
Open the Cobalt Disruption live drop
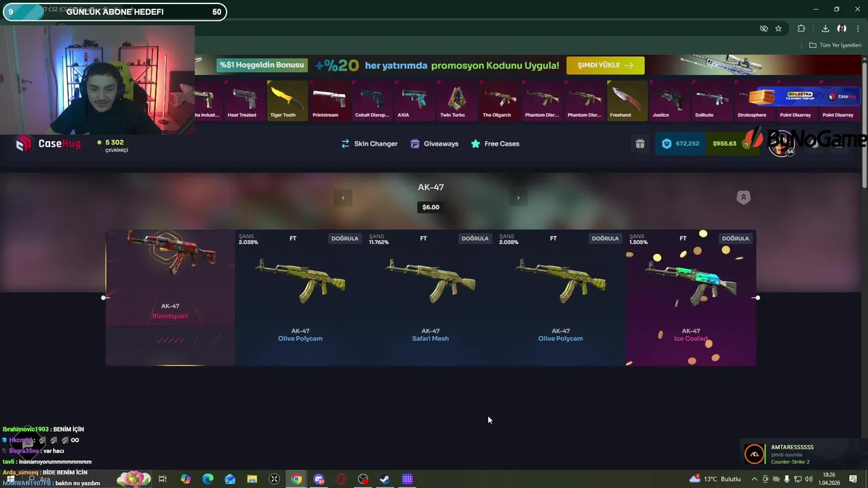coord(372,100)
